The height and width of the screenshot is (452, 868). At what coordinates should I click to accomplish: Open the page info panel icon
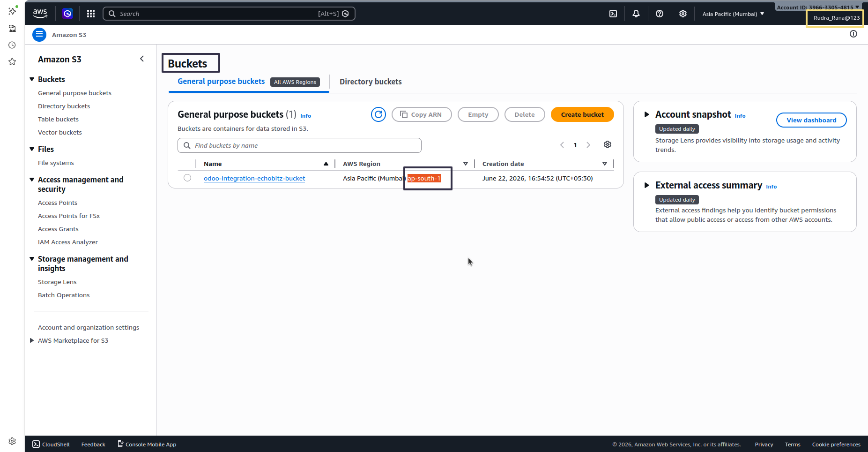(x=853, y=34)
